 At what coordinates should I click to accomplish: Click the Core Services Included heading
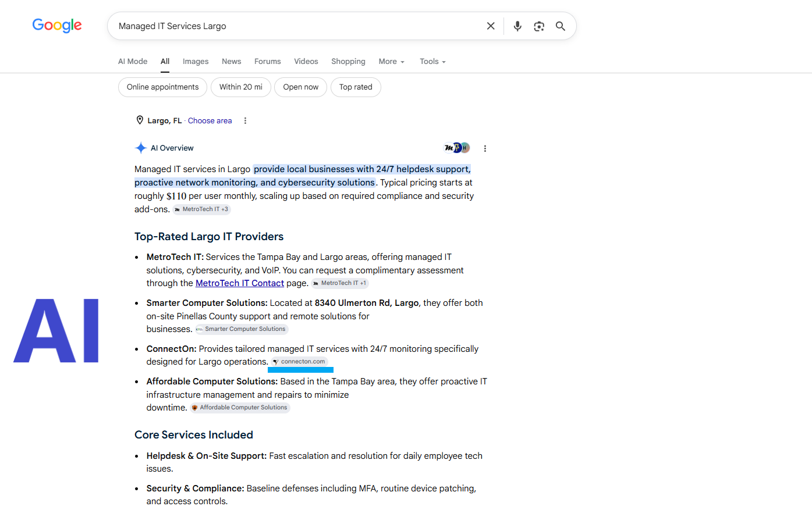click(194, 435)
